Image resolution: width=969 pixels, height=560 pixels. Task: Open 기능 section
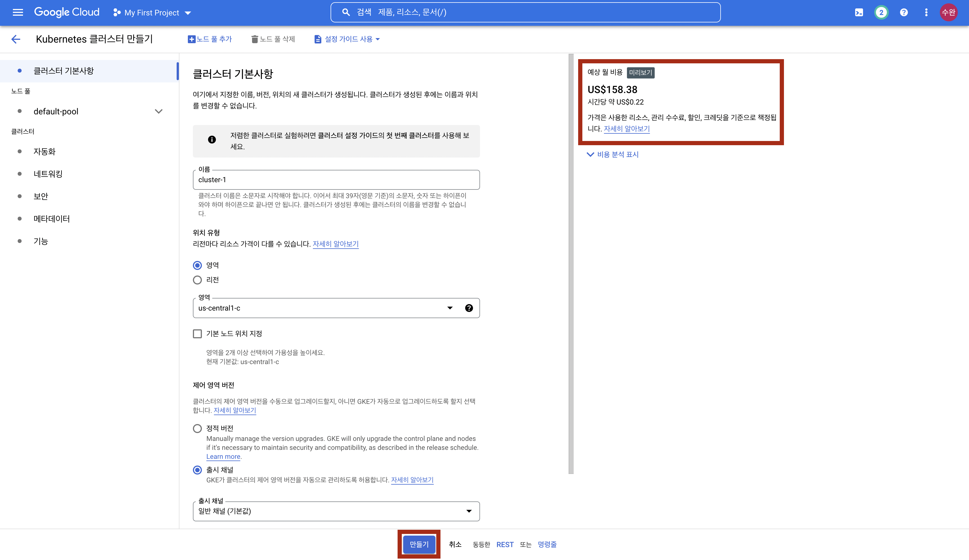pyautogui.click(x=41, y=241)
